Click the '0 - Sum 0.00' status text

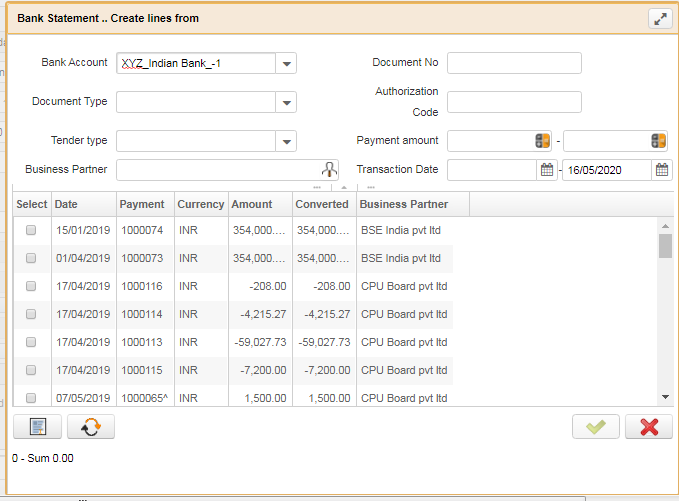(x=43, y=458)
